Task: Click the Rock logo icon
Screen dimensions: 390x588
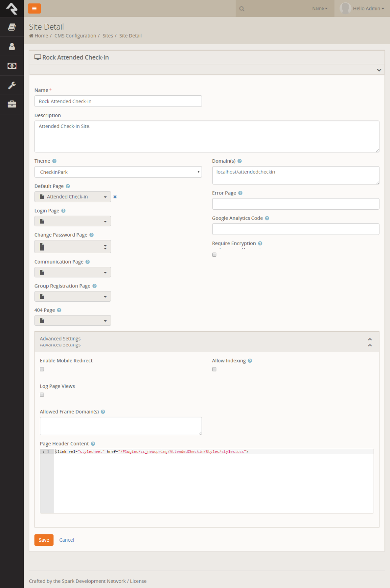Action: coord(12,8)
